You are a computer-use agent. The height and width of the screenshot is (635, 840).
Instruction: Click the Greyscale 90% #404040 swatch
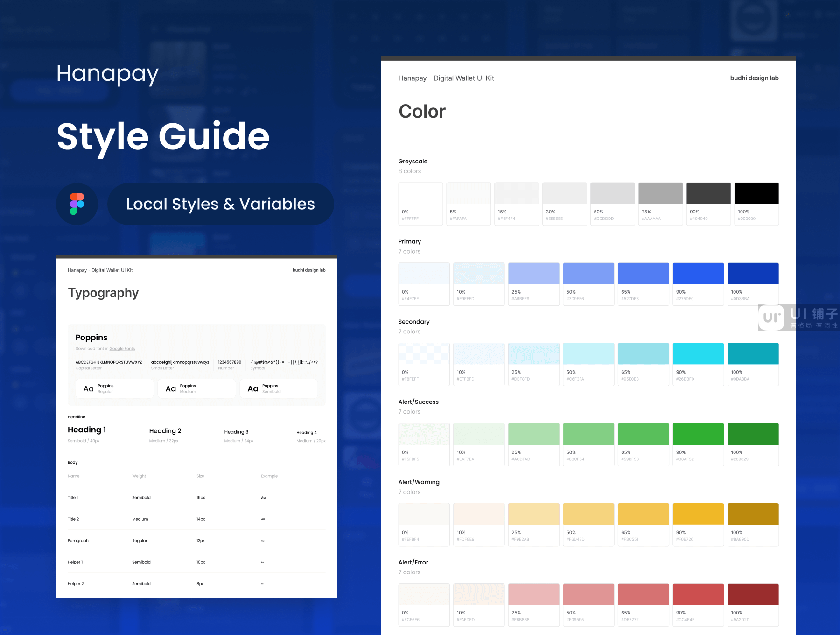click(709, 204)
